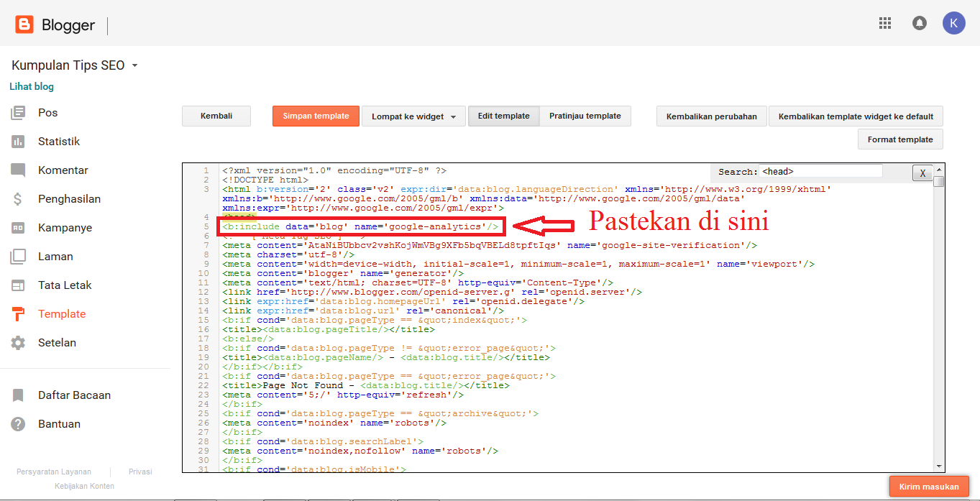This screenshot has width=980, height=501.
Task: Click the http-equiv='refresh' meta line
Action: (343, 395)
